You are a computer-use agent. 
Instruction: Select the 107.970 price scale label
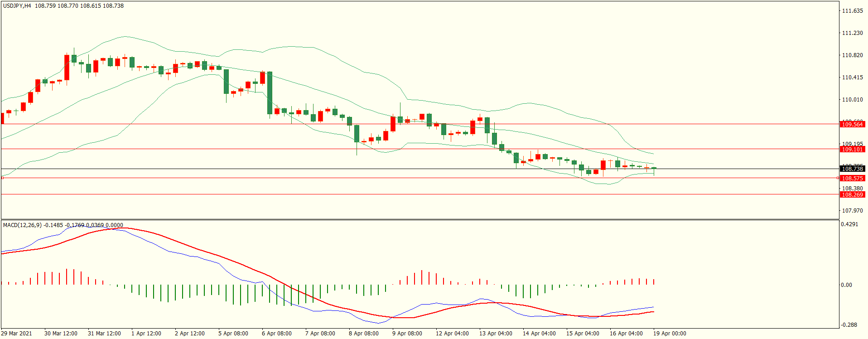click(852, 211)
